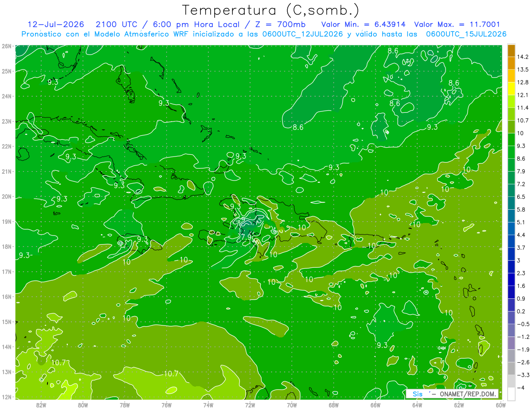
Task: Click the 3.7 value on color scale
Action: 522,247
